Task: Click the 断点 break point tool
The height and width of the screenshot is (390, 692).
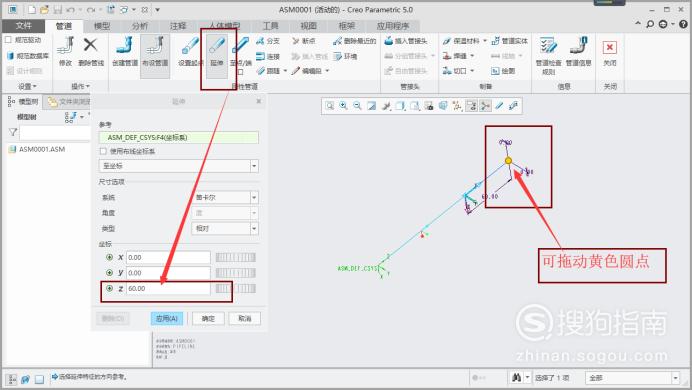Action: coord(304,41)
